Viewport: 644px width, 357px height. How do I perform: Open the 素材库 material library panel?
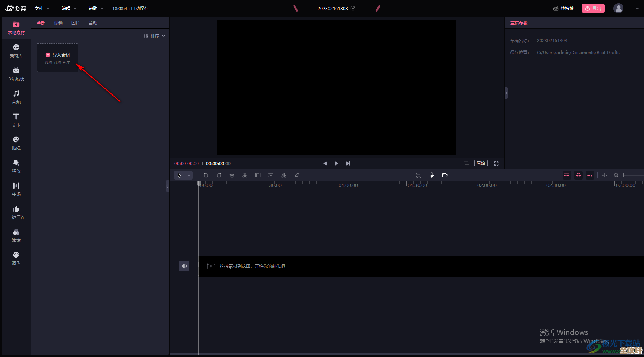16,51
